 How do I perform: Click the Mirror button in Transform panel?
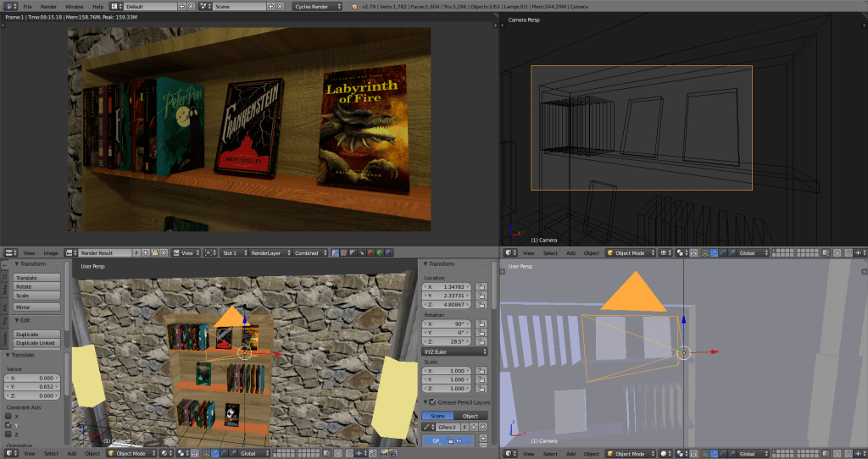[37, 307]
